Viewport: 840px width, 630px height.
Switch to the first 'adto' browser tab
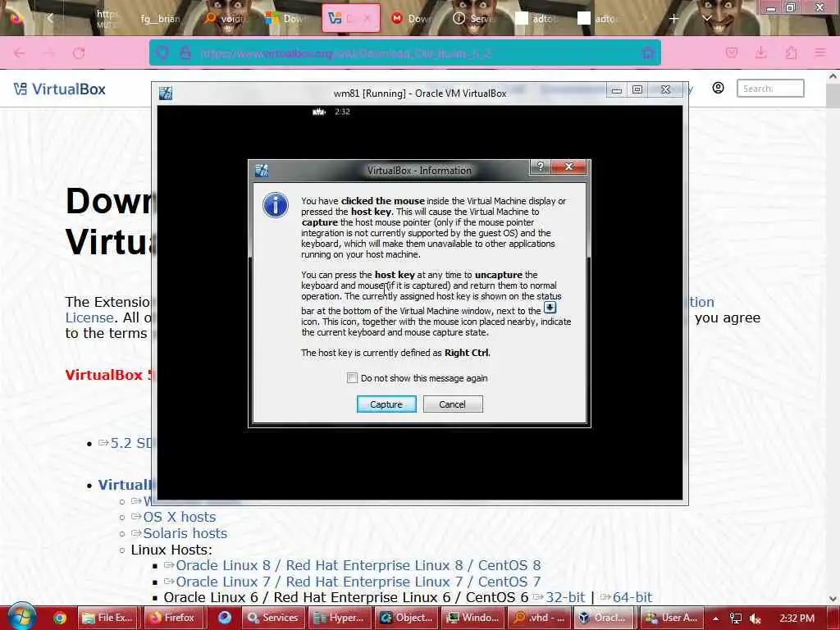(538, 19)
